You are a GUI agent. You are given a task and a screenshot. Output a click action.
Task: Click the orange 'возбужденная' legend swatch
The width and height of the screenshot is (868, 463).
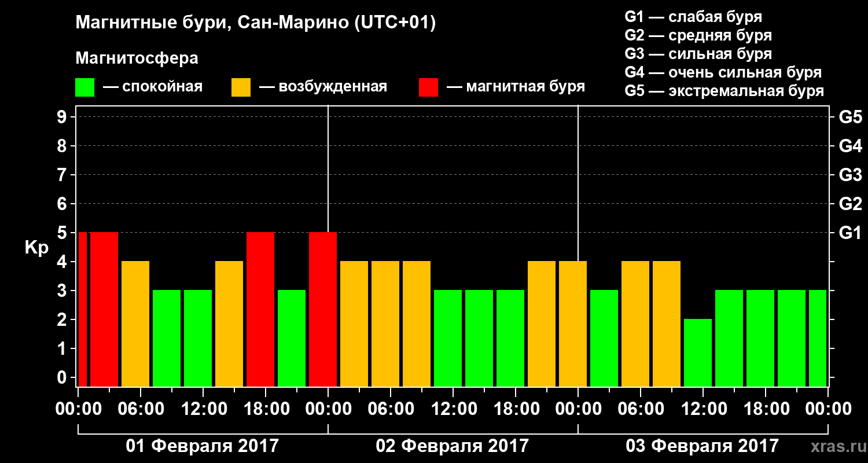click(241, 87)
